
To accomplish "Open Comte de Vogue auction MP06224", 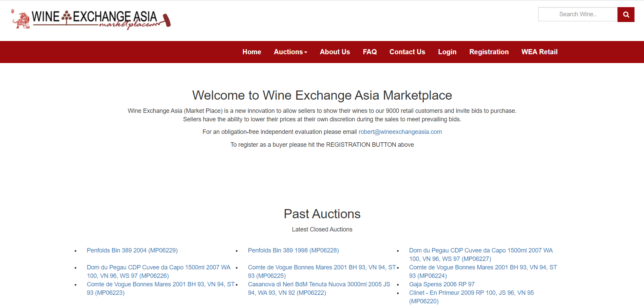I will click(x=483, y=271).
